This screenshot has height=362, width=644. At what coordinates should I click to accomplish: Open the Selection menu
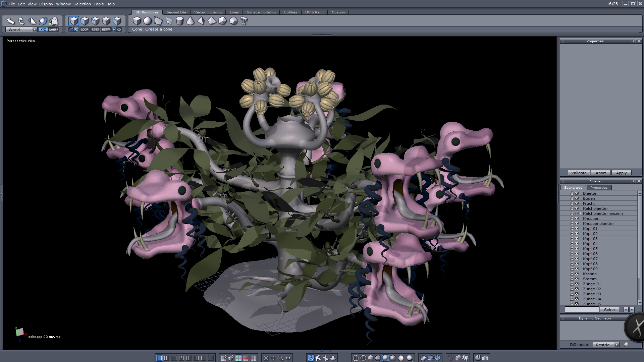pos(82,4)
